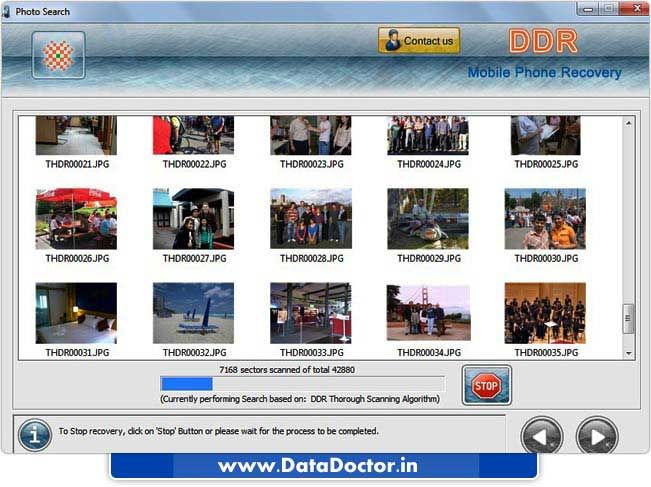651x487 pixels.
Task: Click '7168 sectors scanned of total 42880' text
Action: coord(287,370)
